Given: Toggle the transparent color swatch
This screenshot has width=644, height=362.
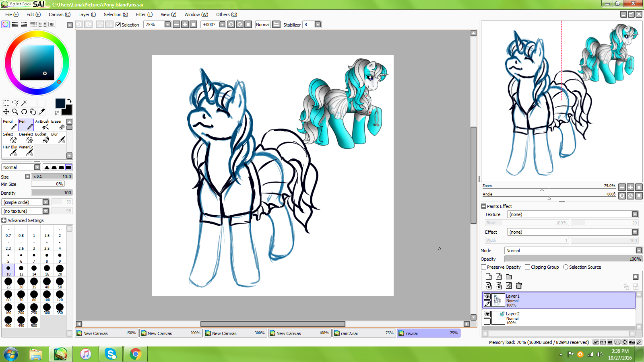Looking at the screenshot, I should tap(57, 113).
